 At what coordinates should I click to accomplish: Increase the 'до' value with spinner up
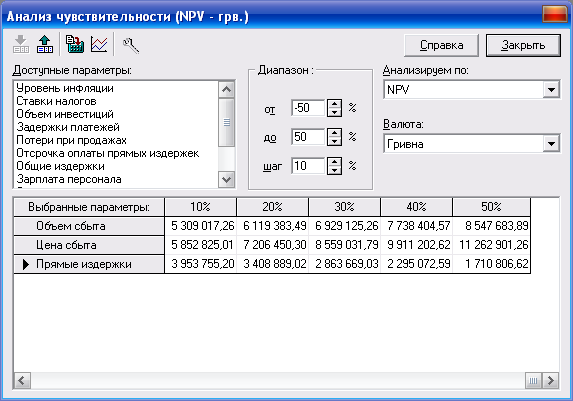click(334, 133)
